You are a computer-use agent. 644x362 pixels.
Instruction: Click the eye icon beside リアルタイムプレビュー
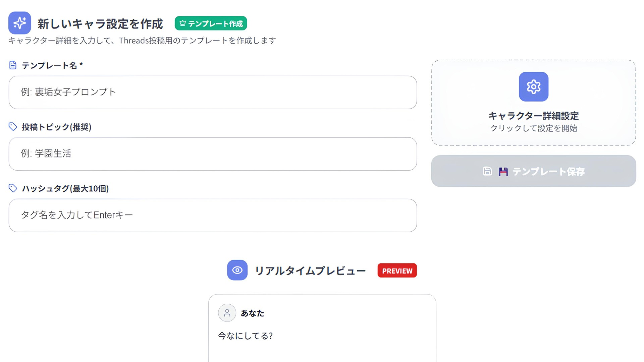pyautogui.click(x=237, y=270)
